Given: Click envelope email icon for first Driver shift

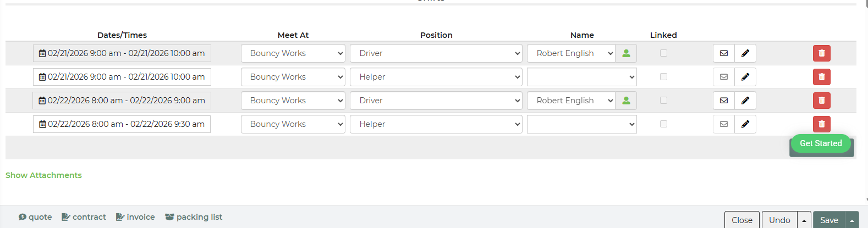Looking at the screenshot, I should [x=724, y=53].
